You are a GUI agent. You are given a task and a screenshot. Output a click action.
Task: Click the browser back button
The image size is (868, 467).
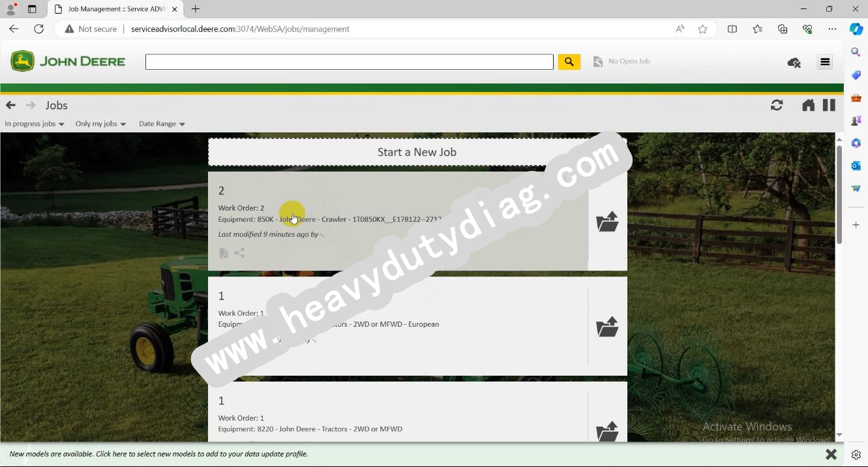tap(14, 29)
